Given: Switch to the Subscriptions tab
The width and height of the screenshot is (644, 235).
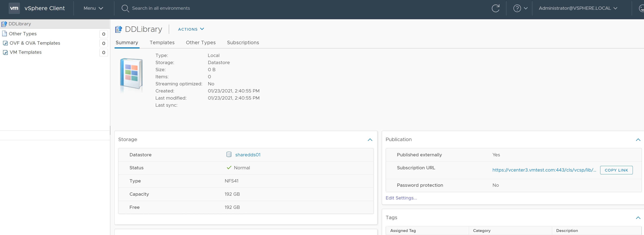Looking at the screenshot, I should click(x=243, y=43).
